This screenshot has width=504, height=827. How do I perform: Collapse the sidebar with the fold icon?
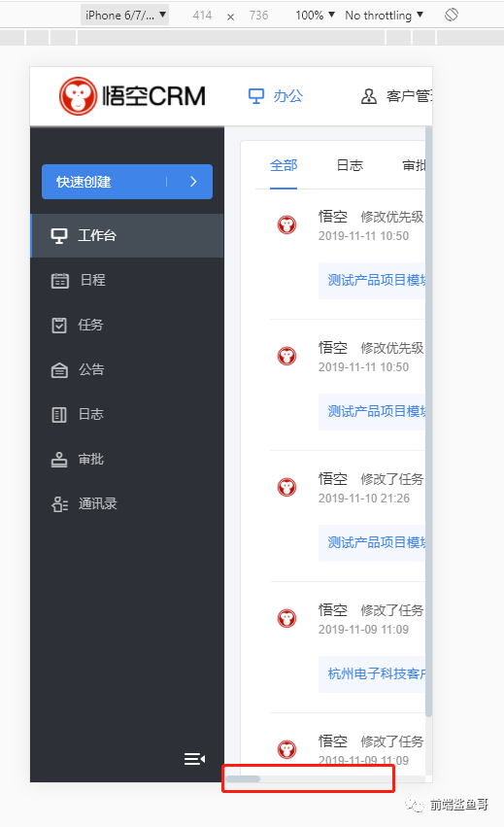(x=194, y=758)
